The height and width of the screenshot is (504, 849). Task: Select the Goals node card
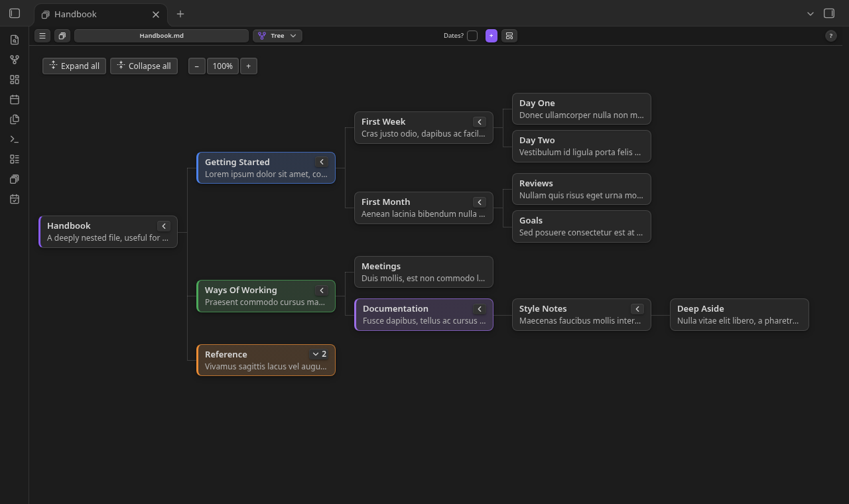tap(582, 226)
